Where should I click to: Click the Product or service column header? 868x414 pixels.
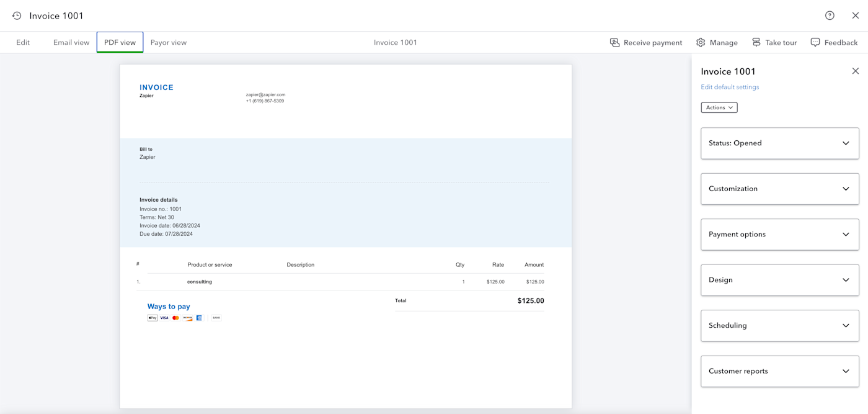coord(210,265)
